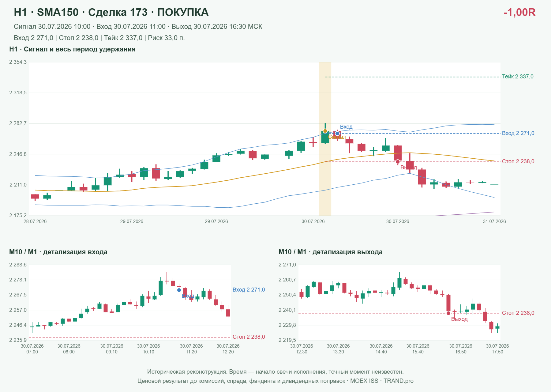Click the 2 175,2 price axis label
This screenshot has height=392, width=551.
(x=18, y=215)
